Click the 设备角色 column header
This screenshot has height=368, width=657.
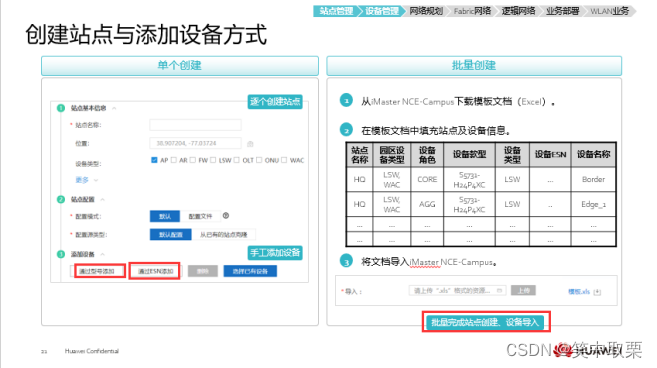click(427, 155)
